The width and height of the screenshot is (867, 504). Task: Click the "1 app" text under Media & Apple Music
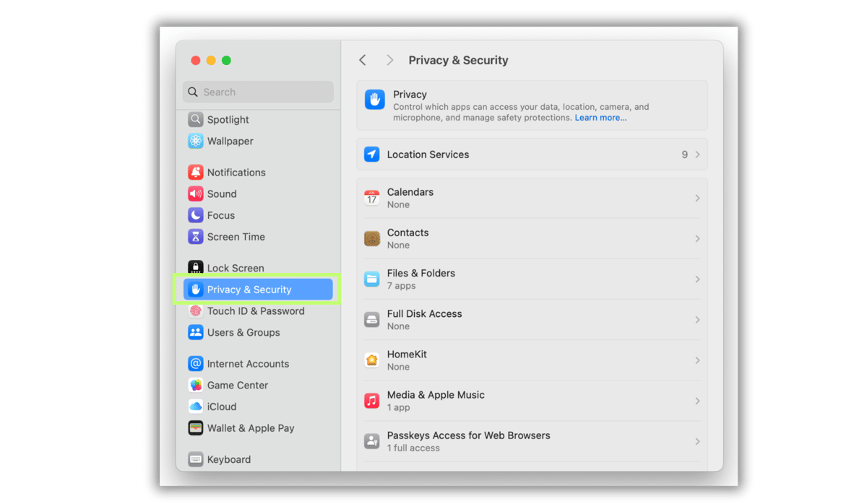click(x=398, y=407)
